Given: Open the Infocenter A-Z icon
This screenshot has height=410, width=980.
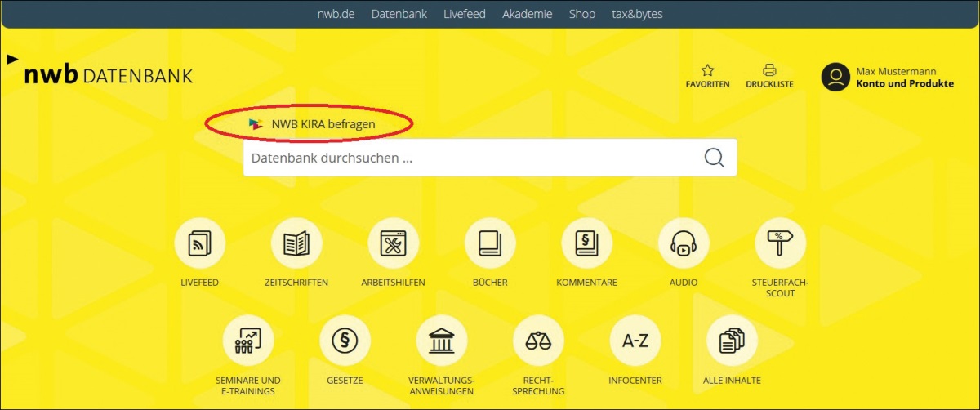Looking at the screenshot, I should 635,341.
